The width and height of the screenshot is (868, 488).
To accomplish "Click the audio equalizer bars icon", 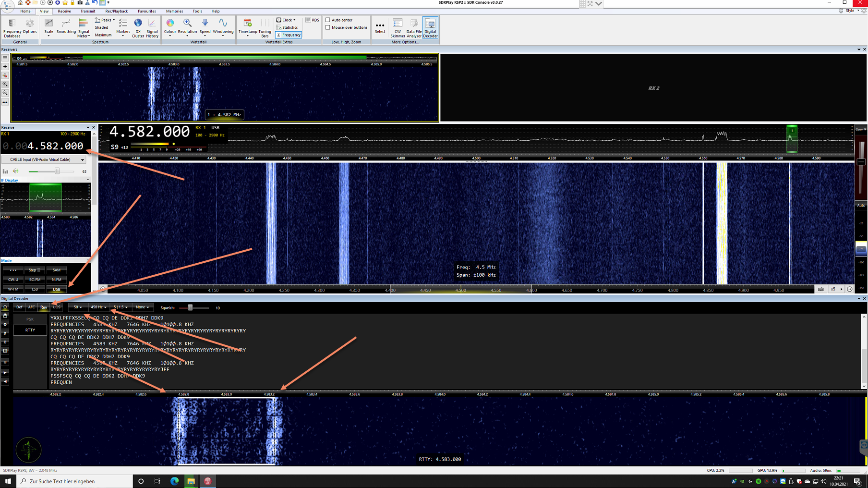I will pyautogui.click(x=5, y=171).
